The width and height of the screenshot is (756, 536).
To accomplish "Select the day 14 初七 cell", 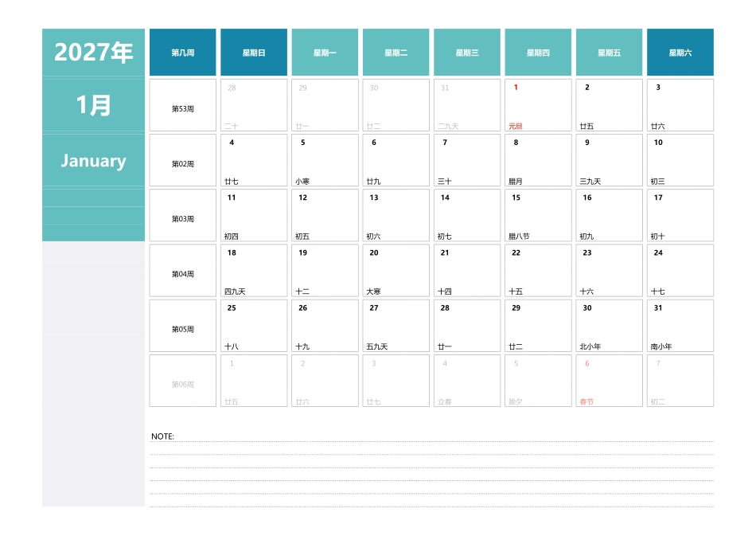I will click(467, 215).
